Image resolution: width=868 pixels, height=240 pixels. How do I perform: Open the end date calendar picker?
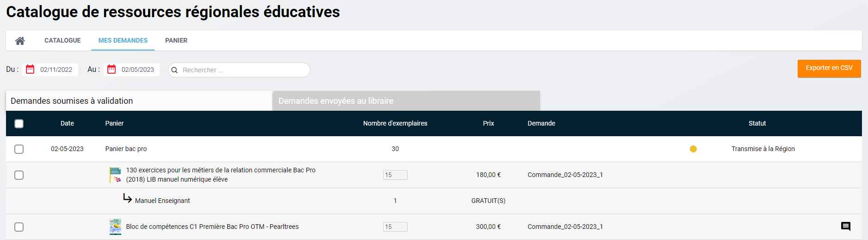click(x=112, y=69)
